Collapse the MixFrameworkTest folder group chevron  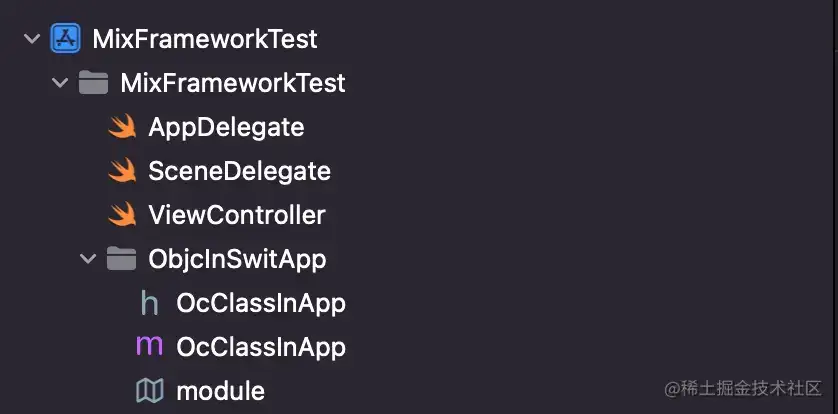click(x=60, y=83)
